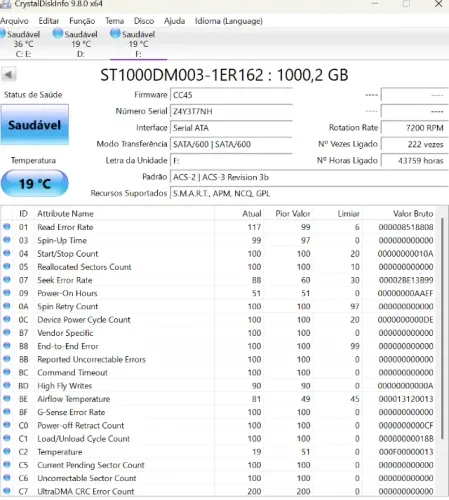Image resolution: width=449 pixels, height=500 pixels.
Task: Open the Função menu
Action: pyautogui.click(x=82, y=21)
